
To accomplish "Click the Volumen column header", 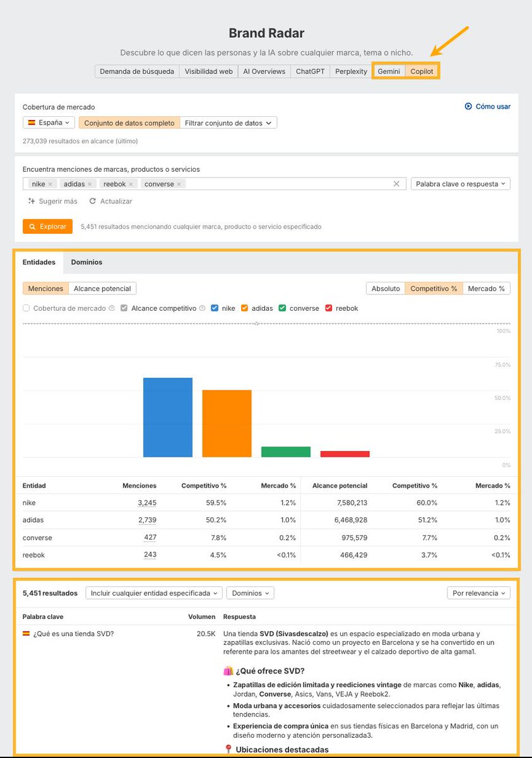I will [x=201, y=617].
